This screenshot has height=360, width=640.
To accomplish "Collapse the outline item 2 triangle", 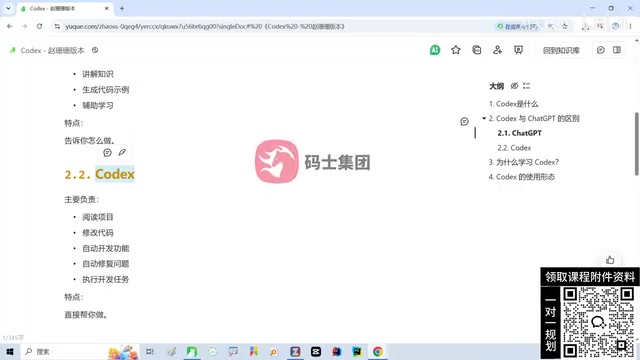I will (x=484, y=118).
